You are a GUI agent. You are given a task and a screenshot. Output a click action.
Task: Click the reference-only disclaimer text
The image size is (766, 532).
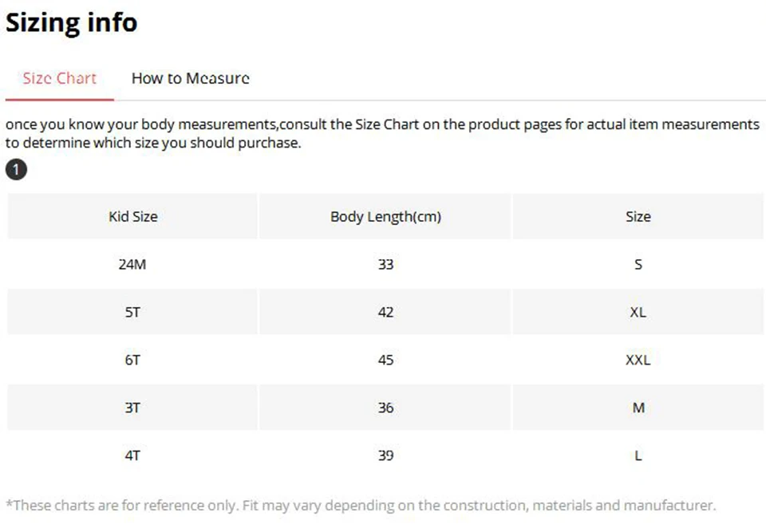pyautogui.click(x=361, y=505)
